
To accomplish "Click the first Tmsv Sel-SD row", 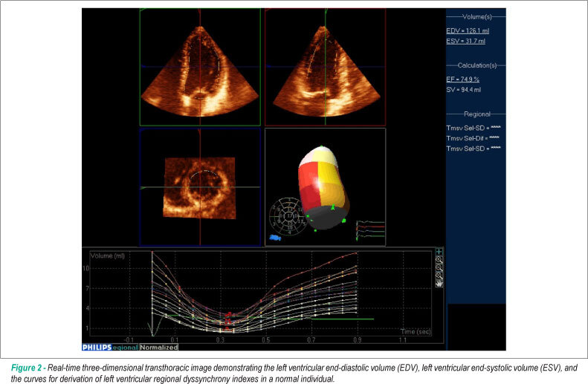I will pos(474,128).
